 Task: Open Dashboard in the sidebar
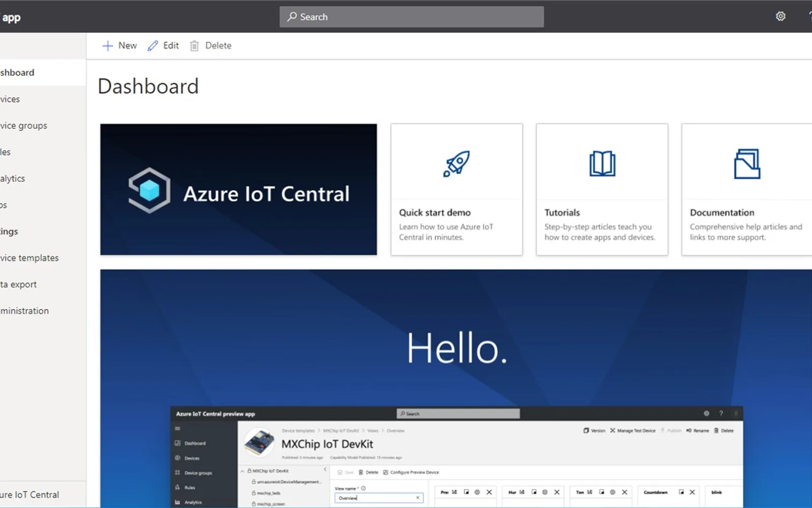pyautogui.click(x=43, y=73)
